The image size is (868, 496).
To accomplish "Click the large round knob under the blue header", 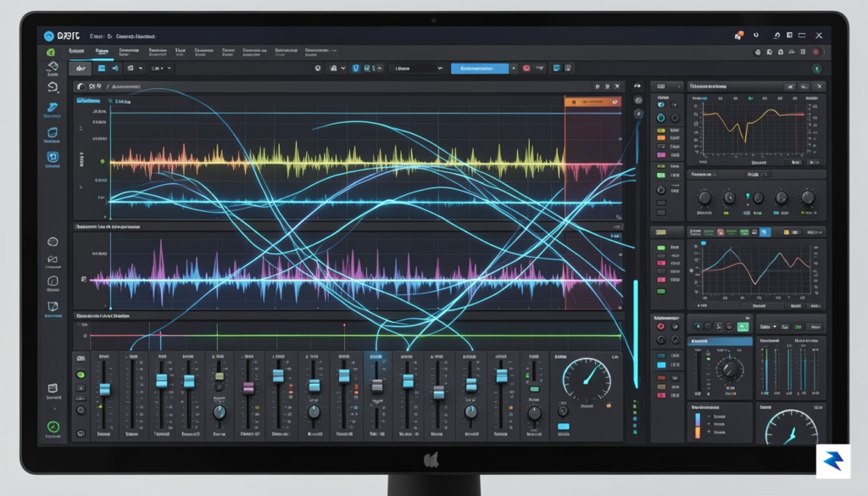I will click(730, 369).
